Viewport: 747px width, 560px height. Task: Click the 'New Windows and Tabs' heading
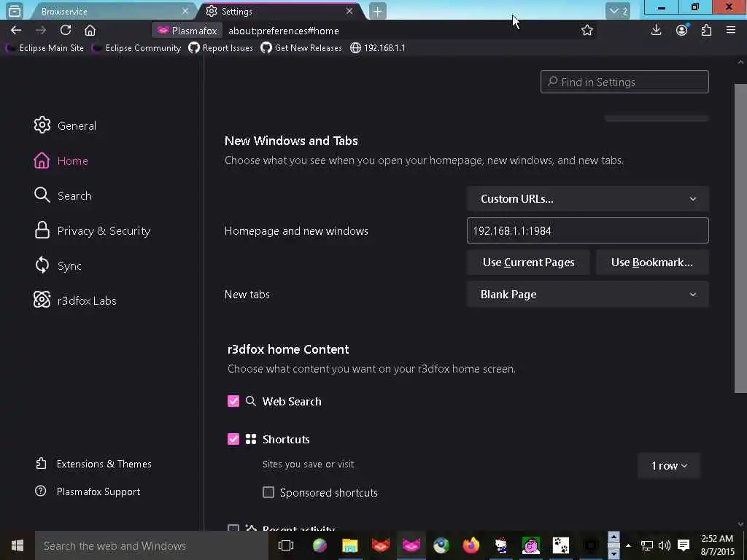pyautogui.click(x=291, y=141)
